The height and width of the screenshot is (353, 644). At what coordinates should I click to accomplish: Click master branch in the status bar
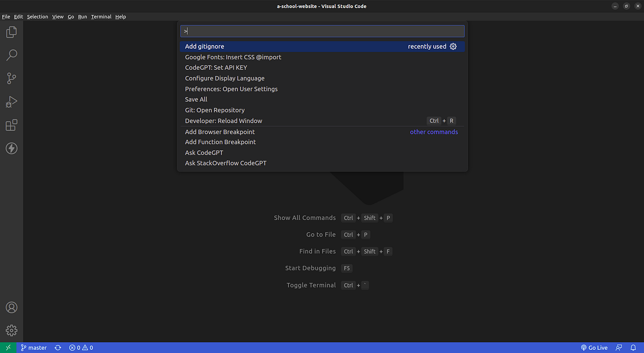coord(34,348)
